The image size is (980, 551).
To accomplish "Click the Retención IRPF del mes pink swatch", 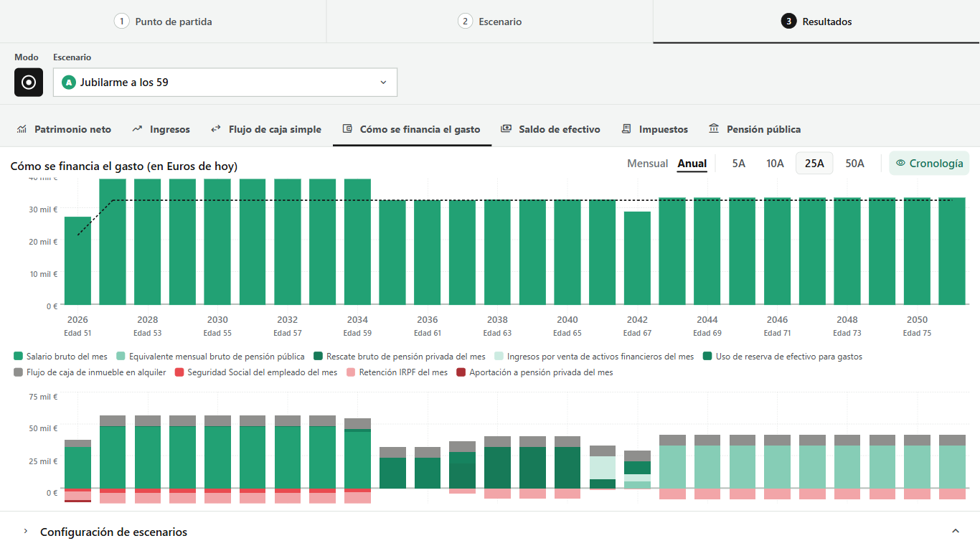I will tap(351, 372).
